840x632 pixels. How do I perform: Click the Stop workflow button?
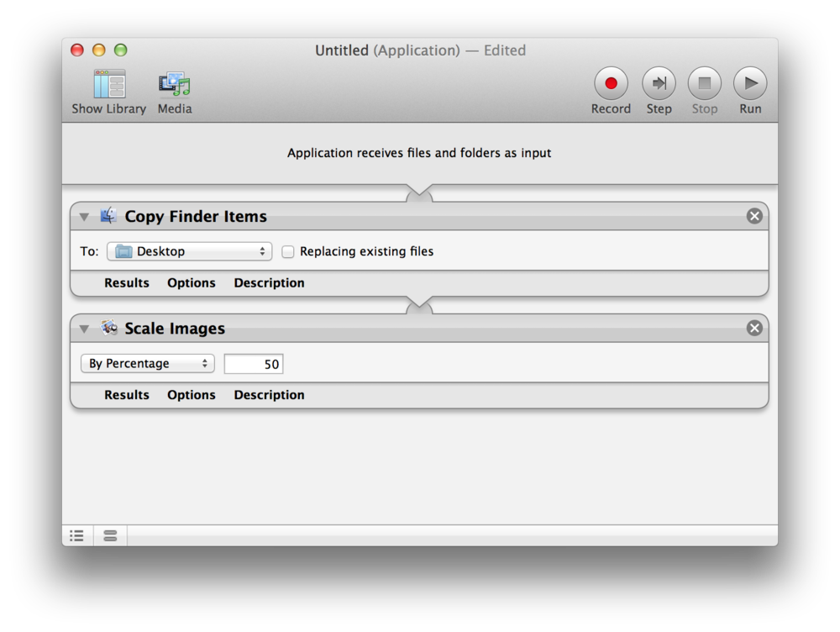pyautogui.click(x=704, y=84)
